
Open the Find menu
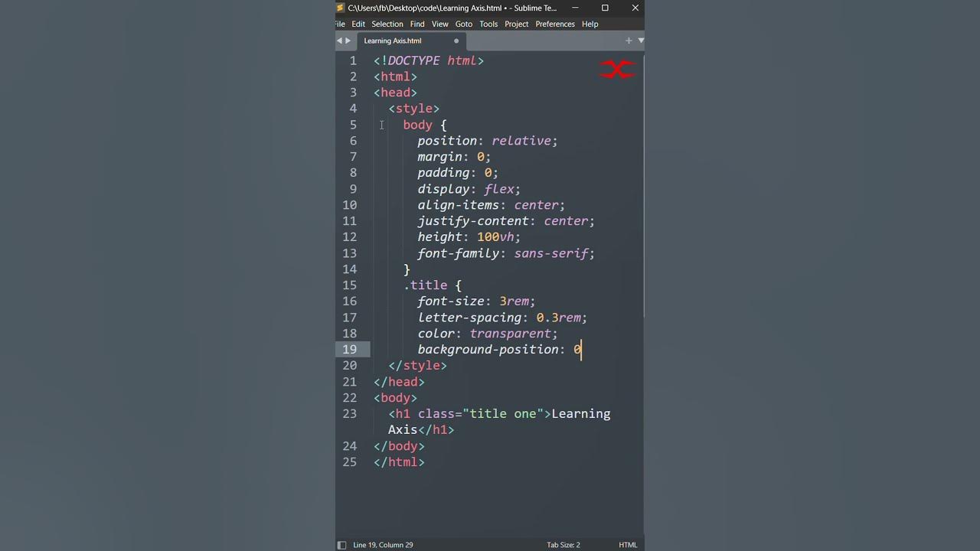coord(417,24)
